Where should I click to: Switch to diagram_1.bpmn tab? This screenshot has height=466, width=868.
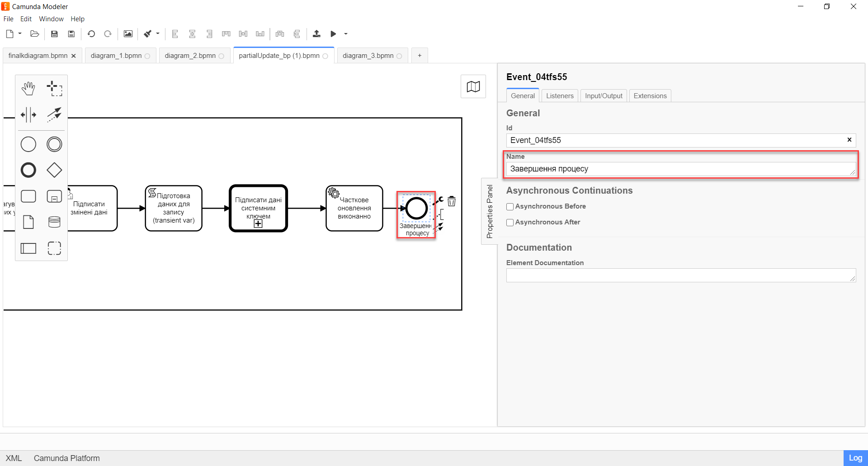pos(116,56)
